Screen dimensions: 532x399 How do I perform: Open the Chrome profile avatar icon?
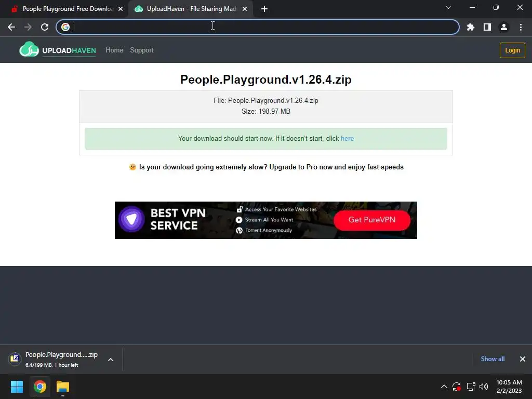[504, 27]
